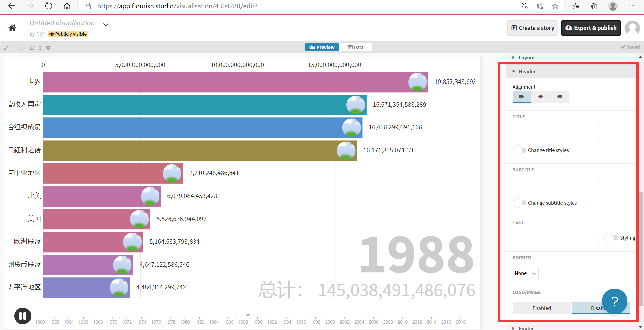
Task: Open the favorites list icon
Action: coord(576,6)
